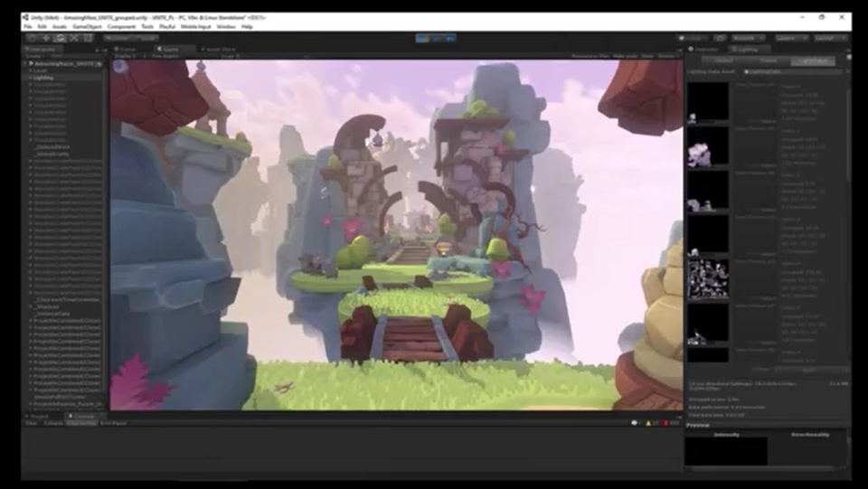The height and width of the screenshot is (489, 868).
Task: Switch to the Inspector tab
Action: point(703,49)
